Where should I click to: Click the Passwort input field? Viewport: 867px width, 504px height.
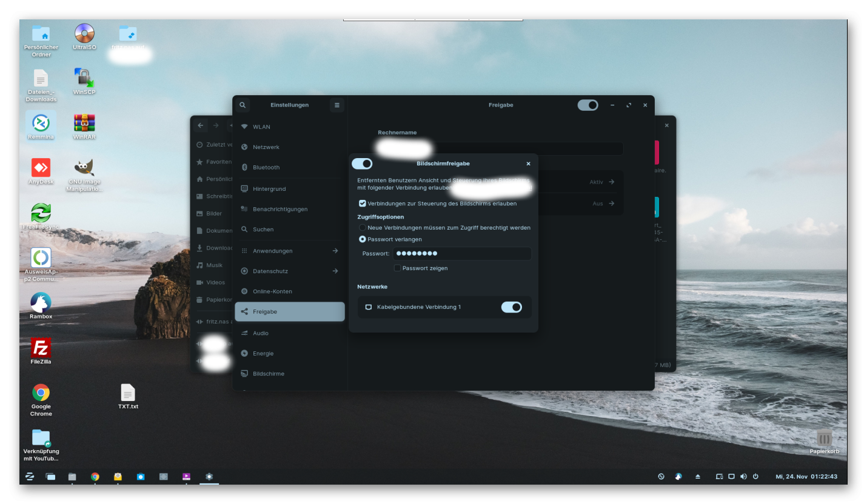462,254
